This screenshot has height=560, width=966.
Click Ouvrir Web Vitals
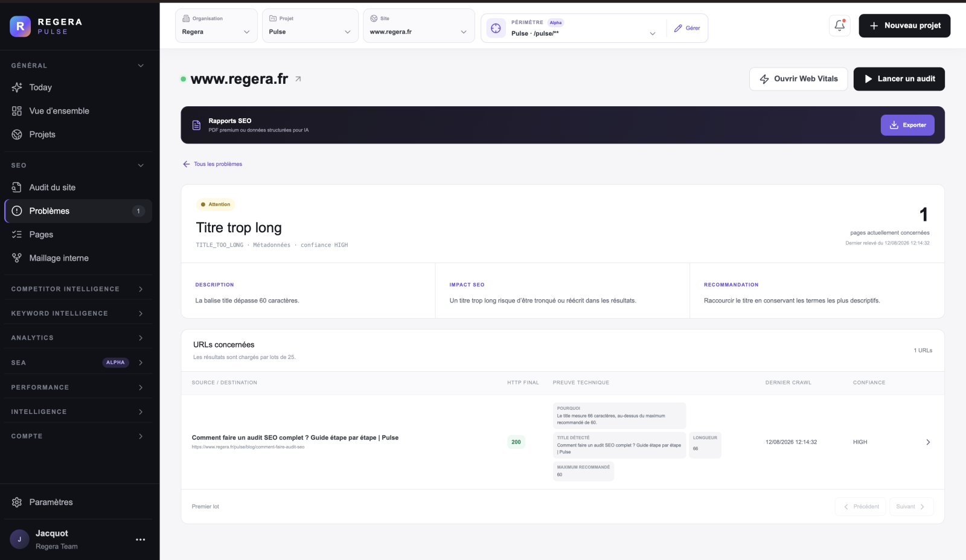[798, 79]
